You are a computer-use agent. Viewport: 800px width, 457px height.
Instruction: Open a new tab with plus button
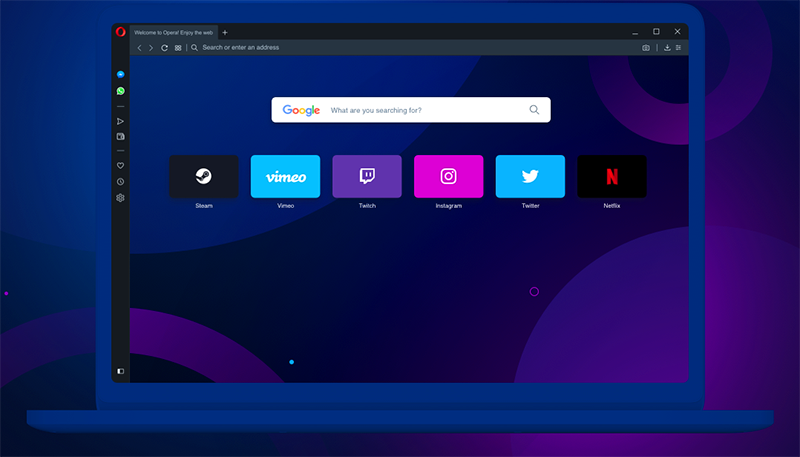225,33
